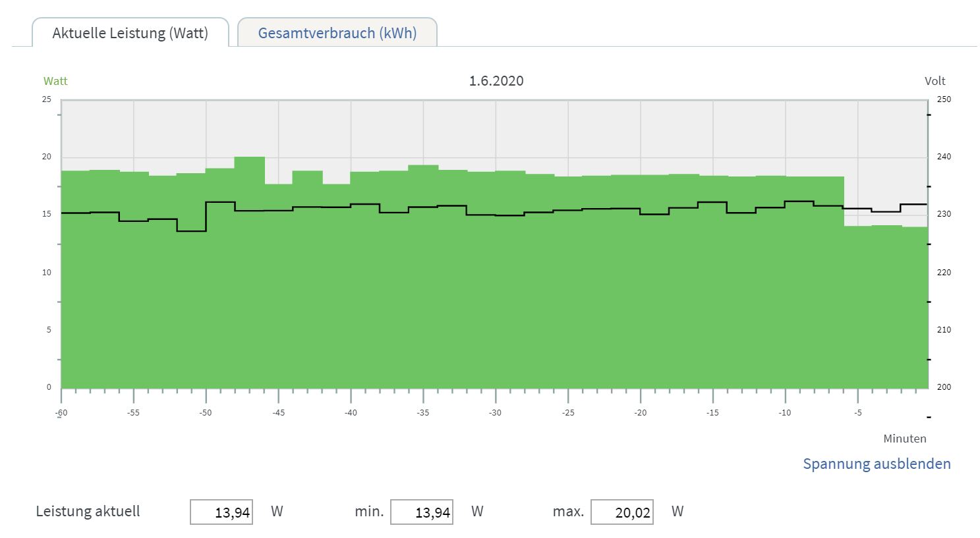The height and width of the screenshot is (538, 980).
Task: Hide voltage via Spannung ausblenden link
Action: (876, 464)
